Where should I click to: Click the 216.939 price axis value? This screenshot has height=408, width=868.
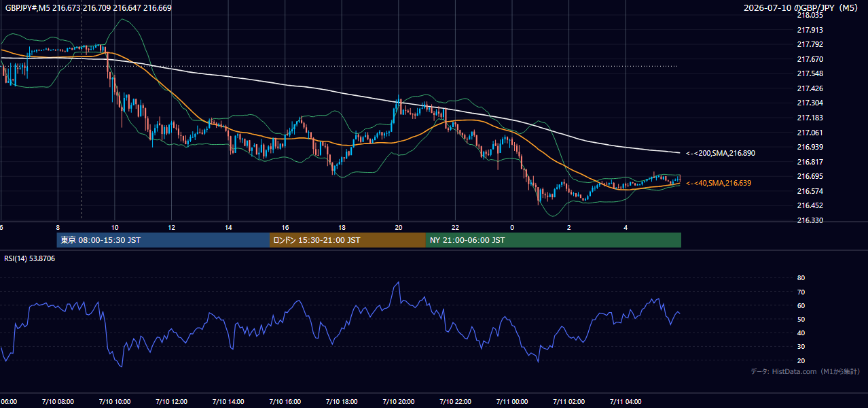coord(810,147)
